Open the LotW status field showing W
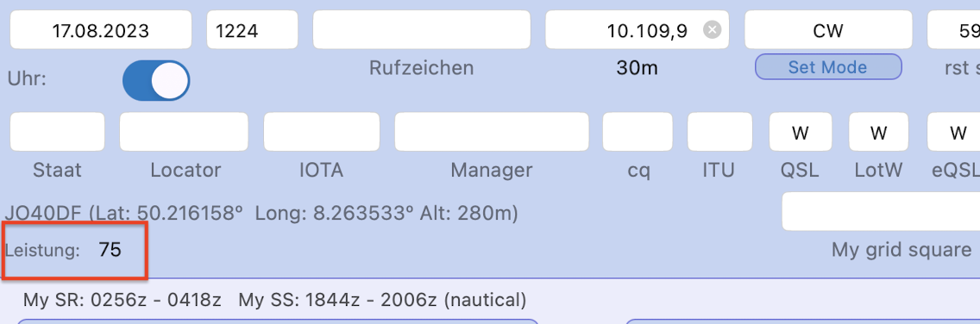 [879, 132]
